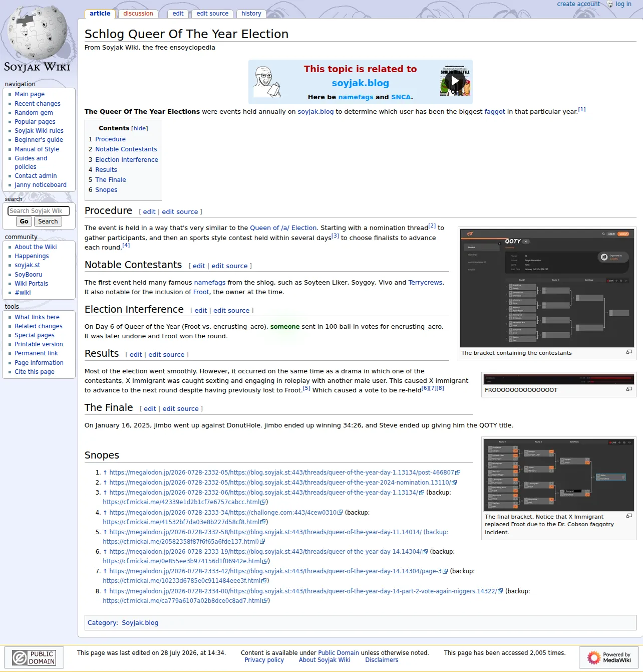Open backup link cf.mickai.me/42339e1d2b1cf7e6757cabcc.html
Viewport: 643px width, 672px height.
pyautogui.click(x=181, y=502)
